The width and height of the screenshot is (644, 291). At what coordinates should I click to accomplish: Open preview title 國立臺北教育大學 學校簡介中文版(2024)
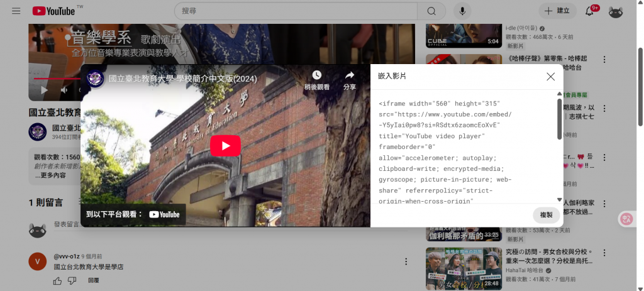pos(183,79)
